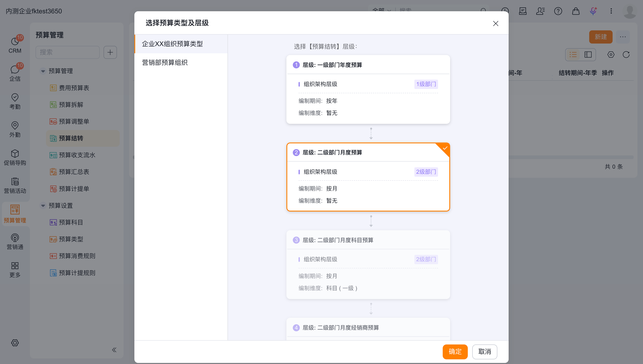Open the help question mark icon
Viewport: 643px width, 364px height.
point(558,11)
